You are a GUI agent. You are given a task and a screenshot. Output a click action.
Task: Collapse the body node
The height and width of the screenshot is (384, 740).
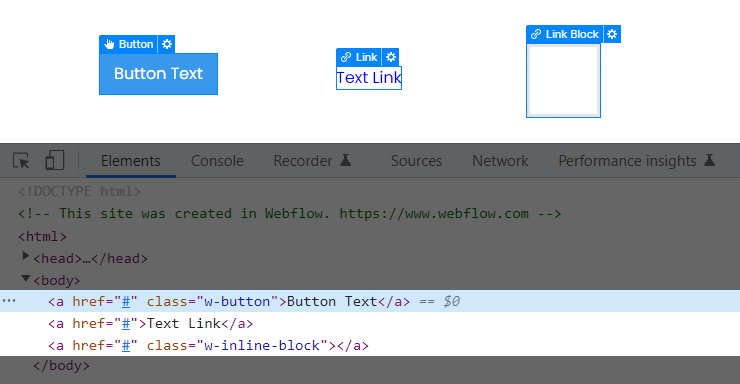click(x=26, y=278)
